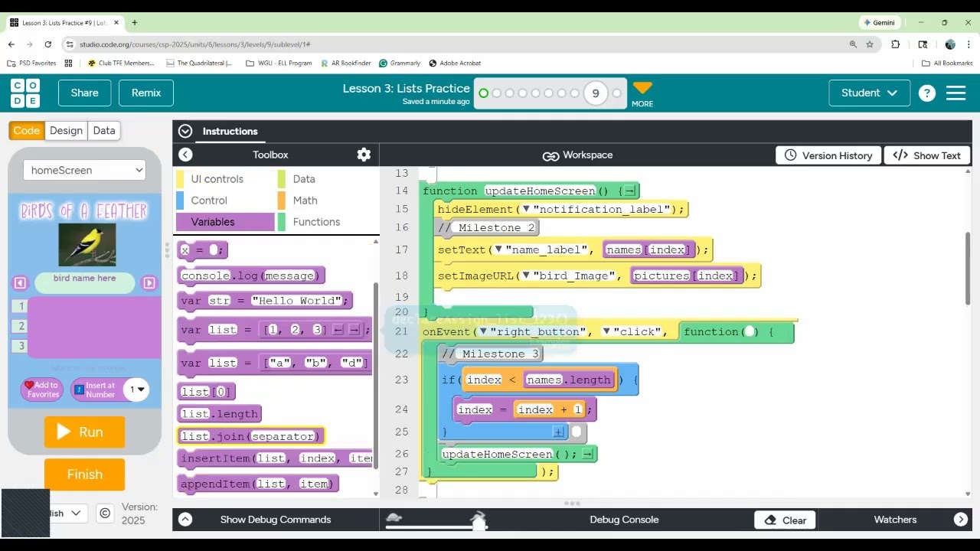The image size is (980, 551).
Task: Open the homeScreen screen dropdown
Action: (84, 170)
